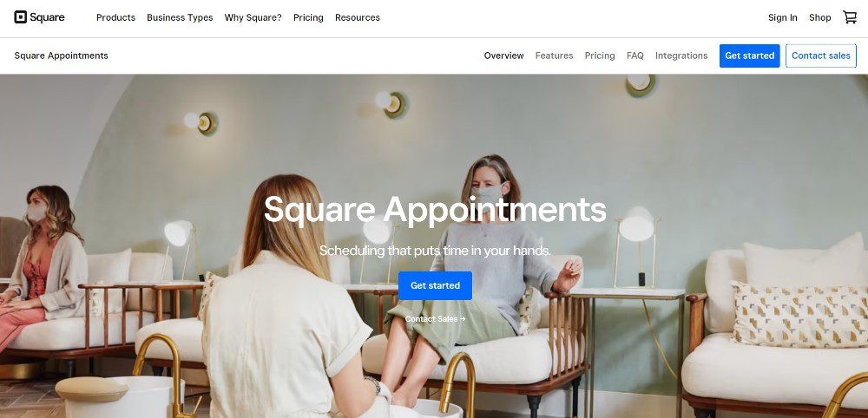This screenshot has width=868, height=418.
Task: Go to Pricing in top navigation
Action: coord(308,17)
